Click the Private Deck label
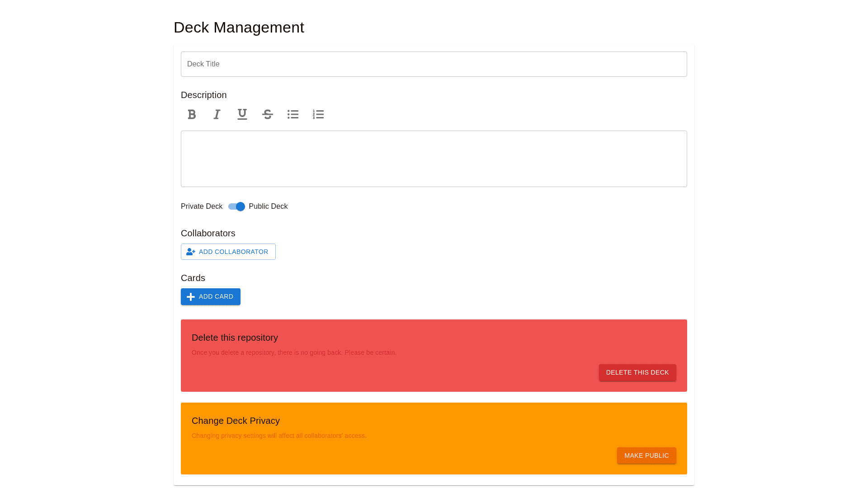The image size is (868, 488). click(x=202, y=206)
